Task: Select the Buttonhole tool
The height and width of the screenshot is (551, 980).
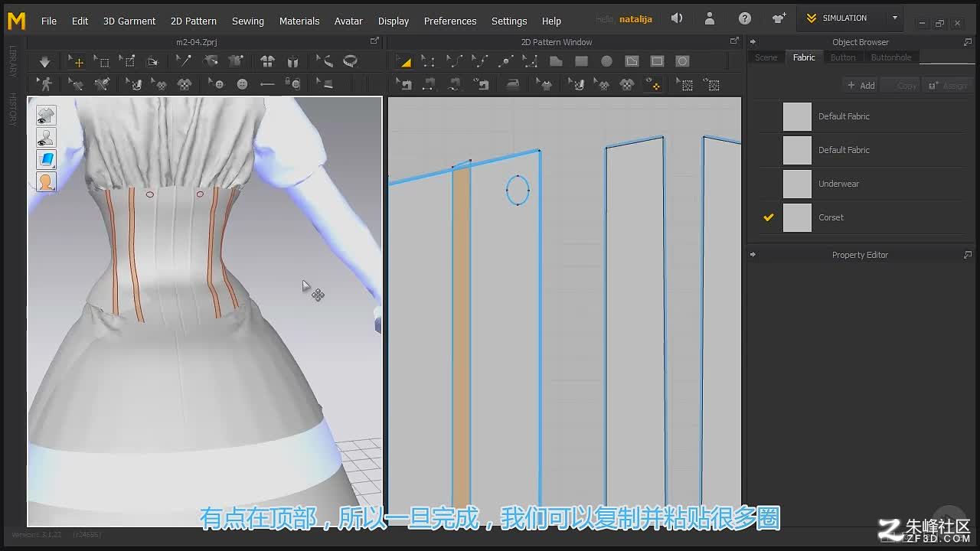Action: pos(267,84)
